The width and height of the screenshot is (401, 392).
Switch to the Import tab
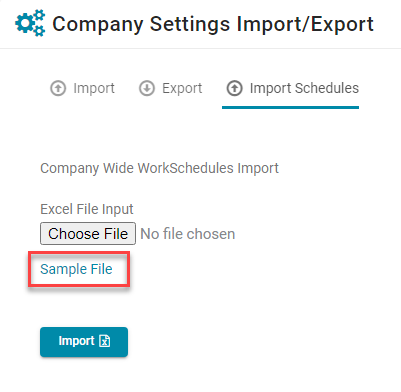coord(82,88)
